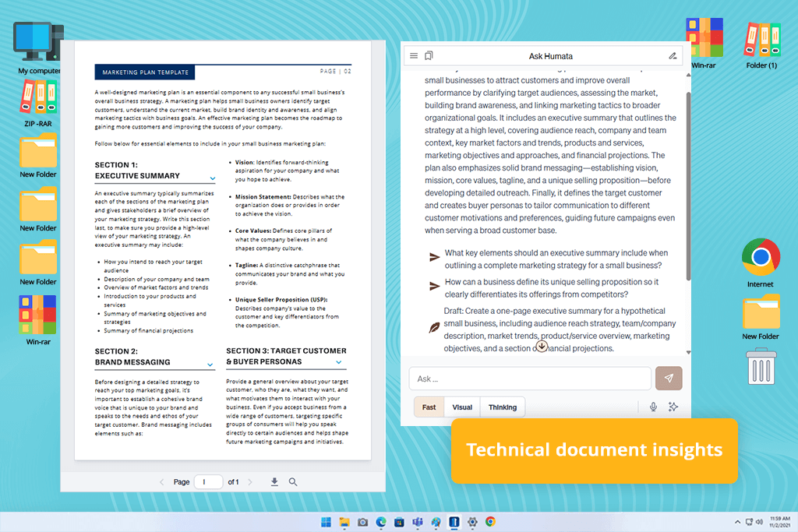
Task: Select the Visual response mode
Action: 462,407
